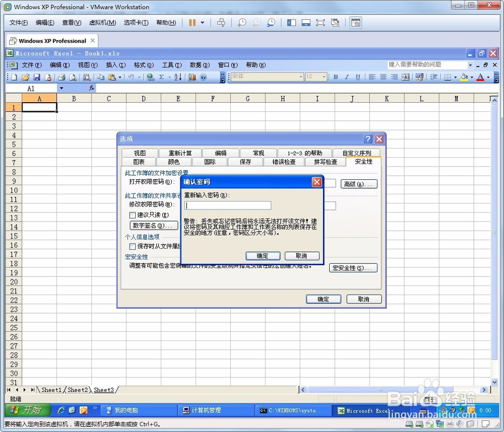Paste using the Excel clipboard icon
The image size is (504, 432).
tap(112, 77)
